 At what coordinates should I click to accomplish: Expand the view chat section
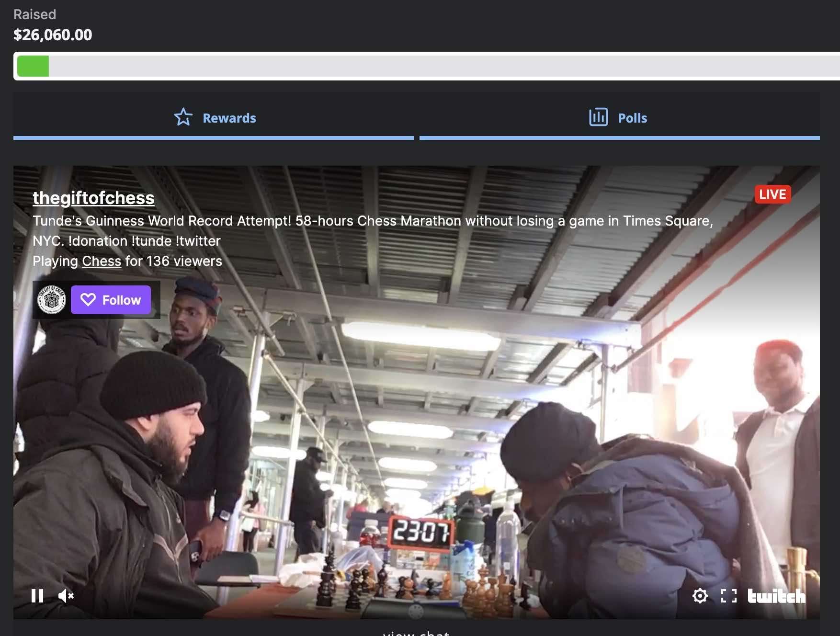[x=416, y=632]
